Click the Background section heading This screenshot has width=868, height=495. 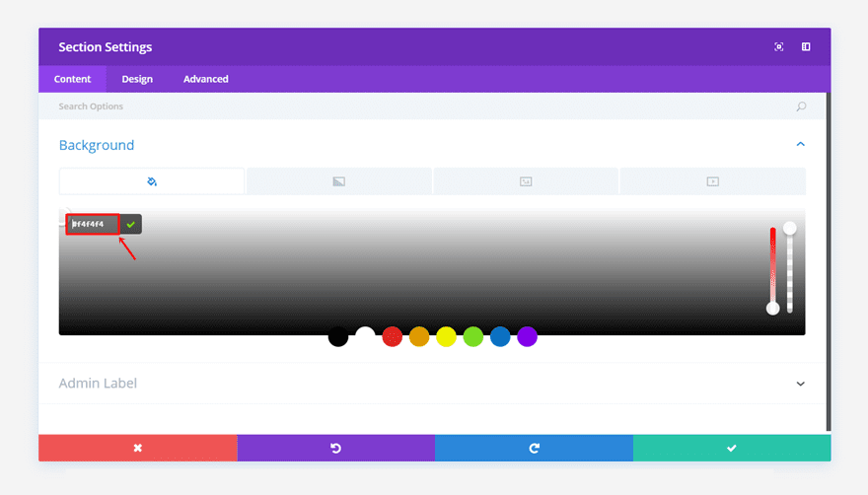click(97, 145)
